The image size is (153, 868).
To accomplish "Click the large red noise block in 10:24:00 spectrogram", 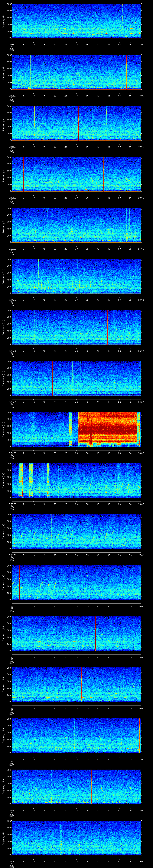I will (x=108, y=429).
